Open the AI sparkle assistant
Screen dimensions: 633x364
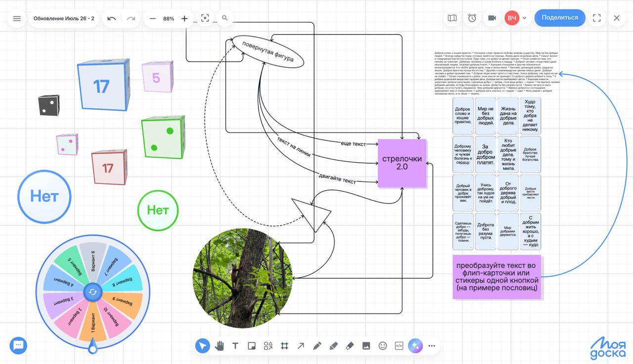[x=415, y=346]
